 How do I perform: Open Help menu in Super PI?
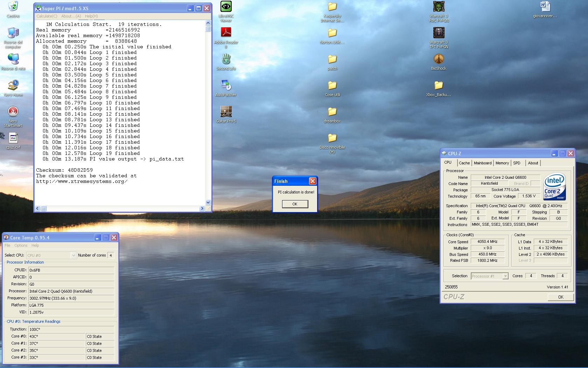pyautogui.click(x=91, y=16)
